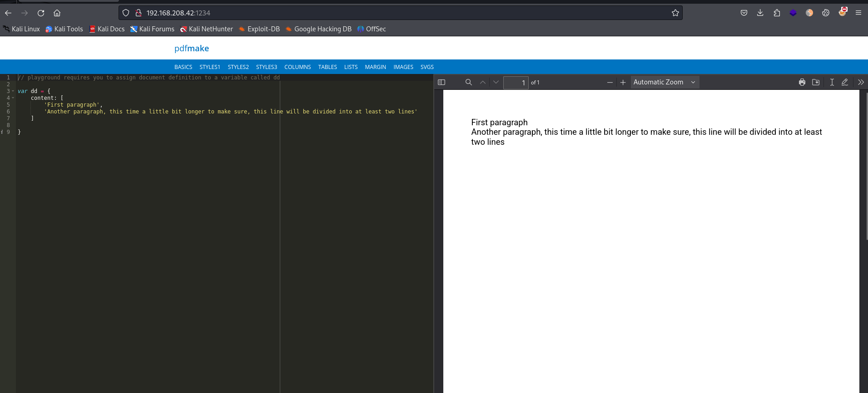Click the 'First paragraph' string in editor
Viewport: 868px width, 393px height.
72,105
